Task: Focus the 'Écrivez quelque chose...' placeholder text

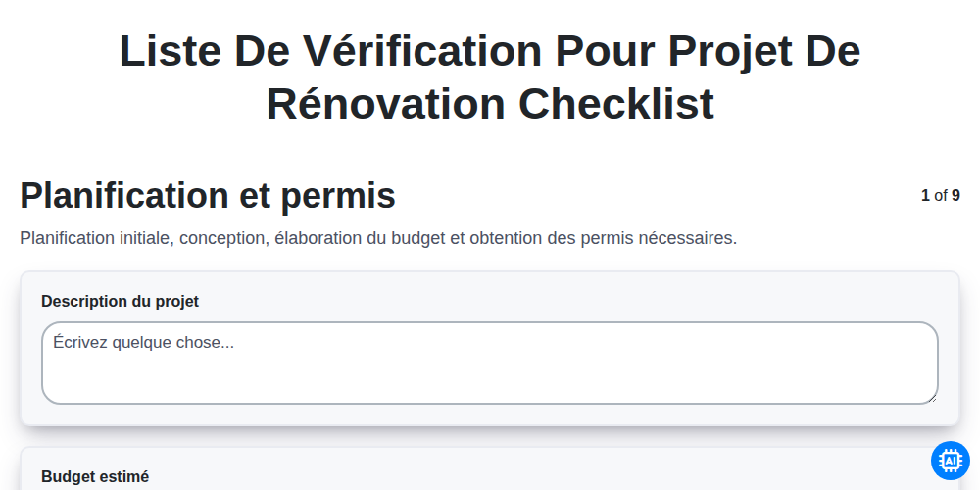Action: [x=144, y=342]
